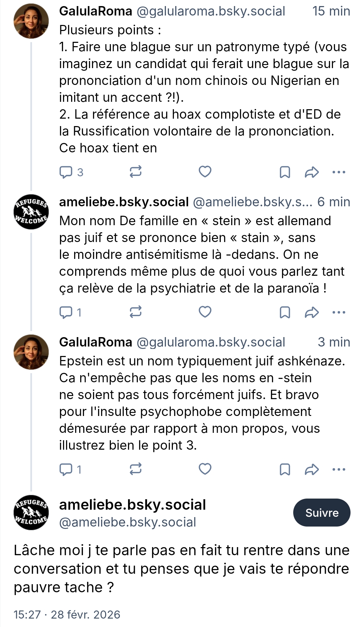Repost GalulaRoma's "Plusieurs points" post

(x=135, y=172)
